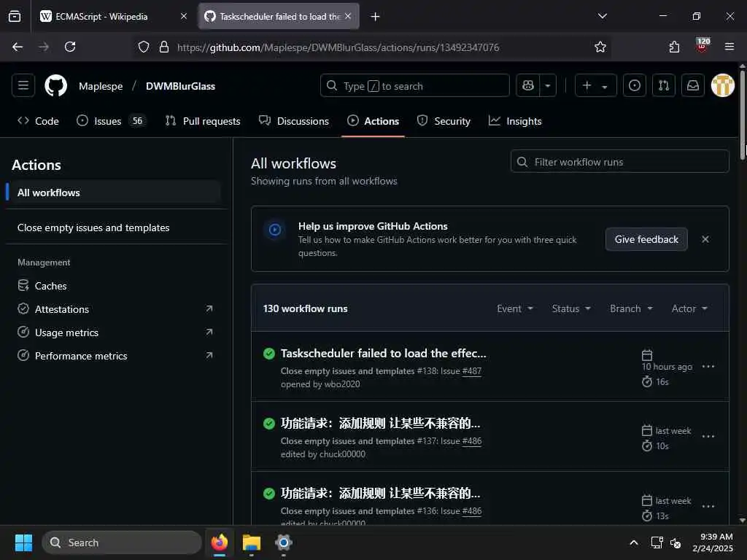Open the workflow run titled #136
Viewport: 747px width, 560px height.
(380, 494)
